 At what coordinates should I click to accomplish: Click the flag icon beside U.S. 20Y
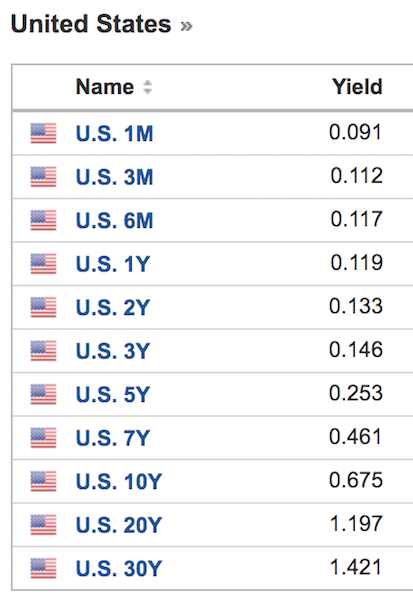44,525
